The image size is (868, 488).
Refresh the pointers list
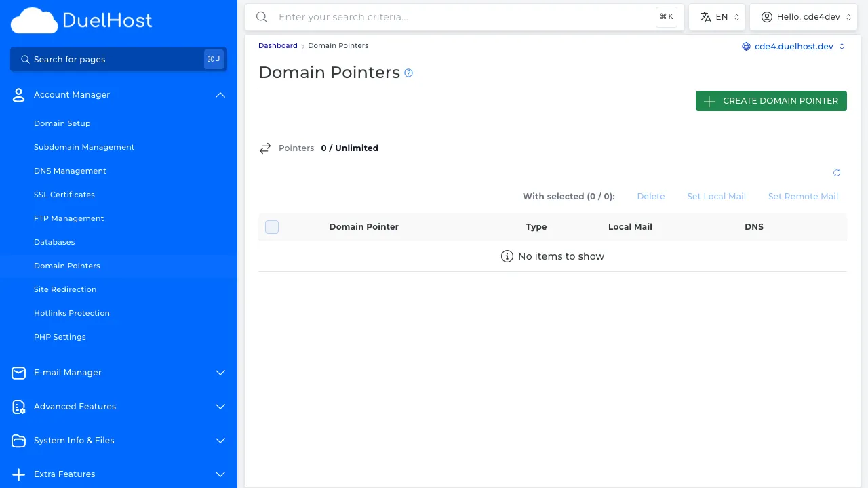pos(837,173)
